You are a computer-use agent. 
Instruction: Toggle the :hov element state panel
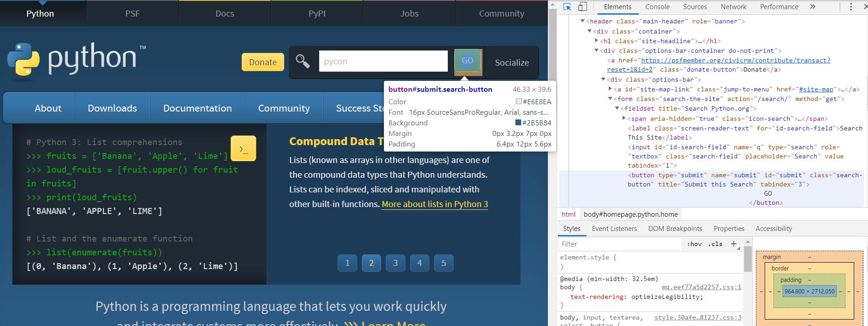pyautogui.click(x=694, y=244)
